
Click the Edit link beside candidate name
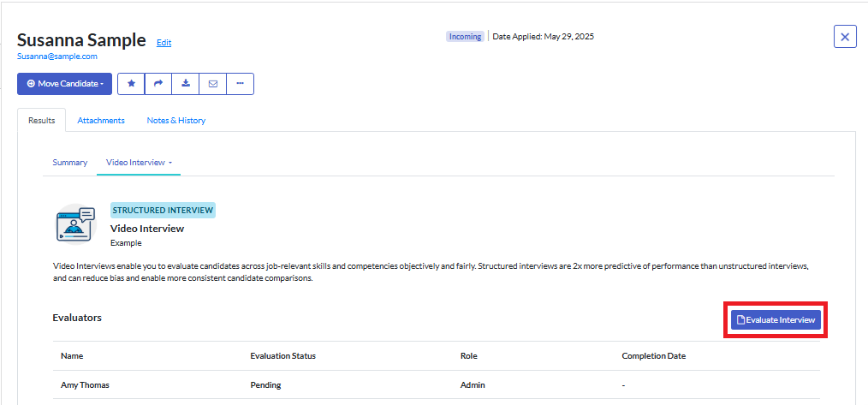163,42
